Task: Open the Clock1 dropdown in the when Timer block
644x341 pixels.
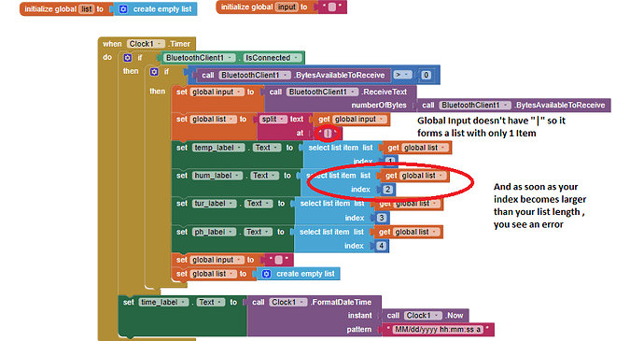Action: 146,44
